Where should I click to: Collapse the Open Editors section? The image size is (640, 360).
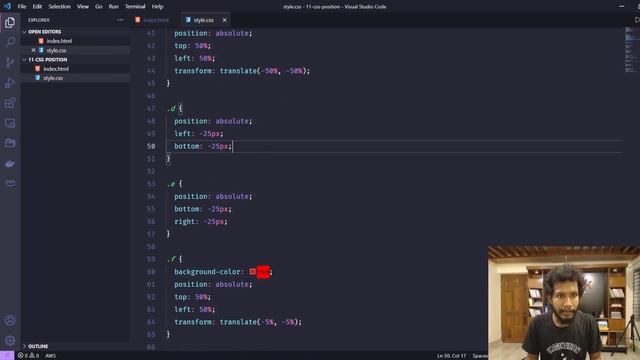[x=44, y=31]
